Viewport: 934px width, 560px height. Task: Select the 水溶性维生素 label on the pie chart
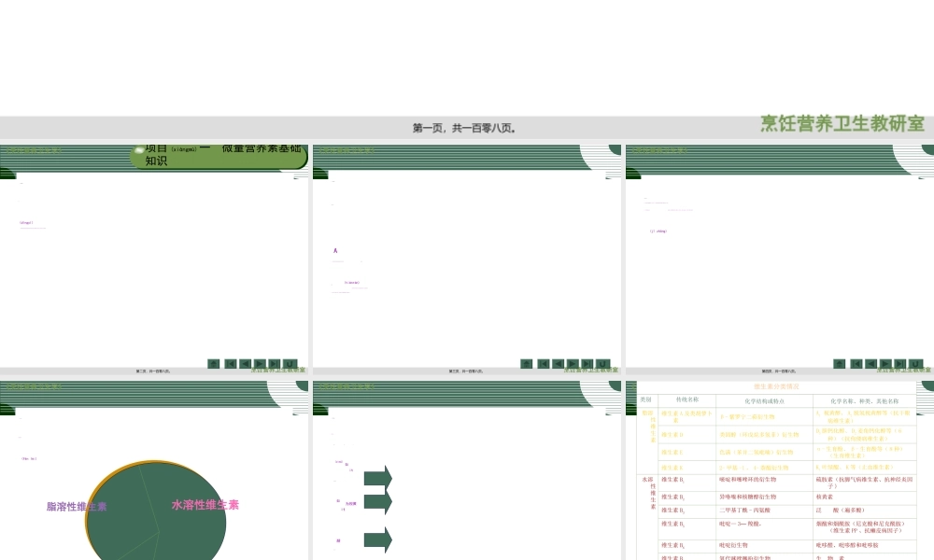click(205, 505)
